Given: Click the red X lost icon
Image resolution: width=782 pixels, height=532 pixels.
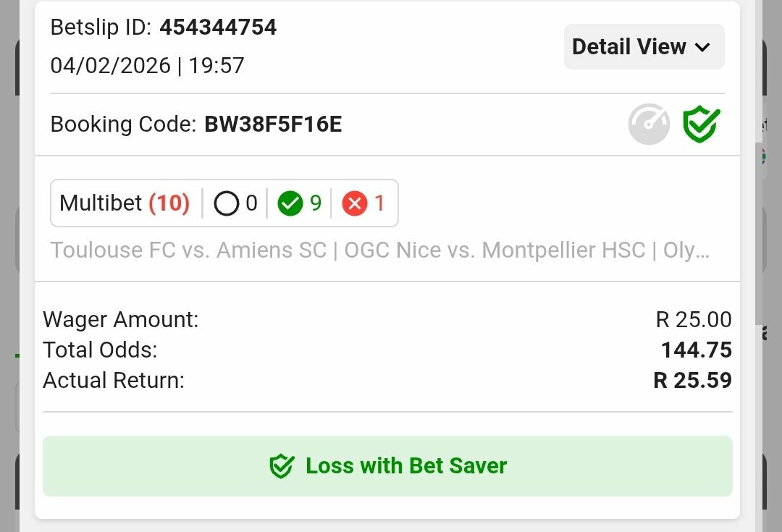Looking at the screenshot, I should (354, 203).
